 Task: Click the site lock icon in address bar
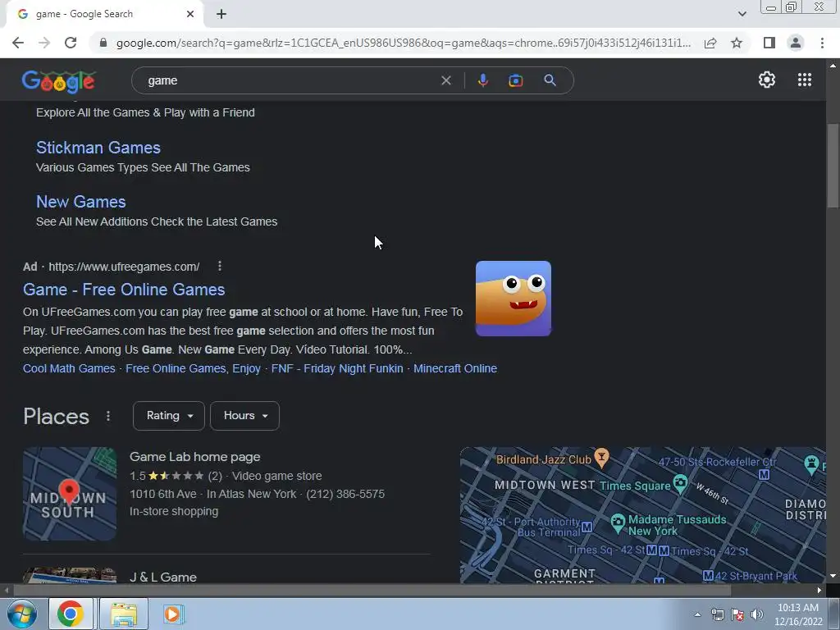pos(103,43)
